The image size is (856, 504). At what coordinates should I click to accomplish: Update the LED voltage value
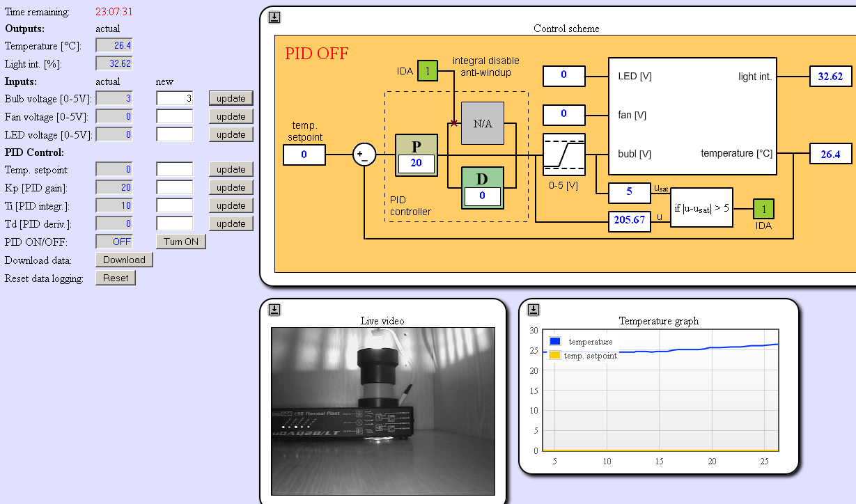pos(231,134)
